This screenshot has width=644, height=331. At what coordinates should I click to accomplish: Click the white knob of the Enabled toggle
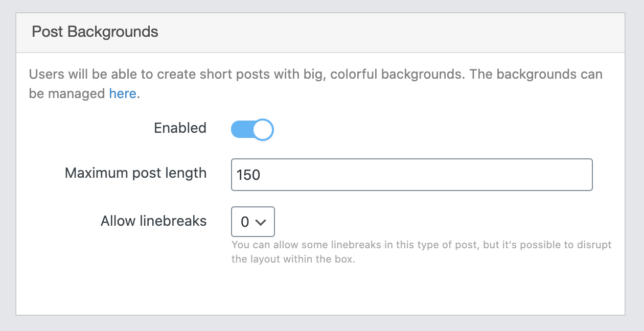[263, 130]
